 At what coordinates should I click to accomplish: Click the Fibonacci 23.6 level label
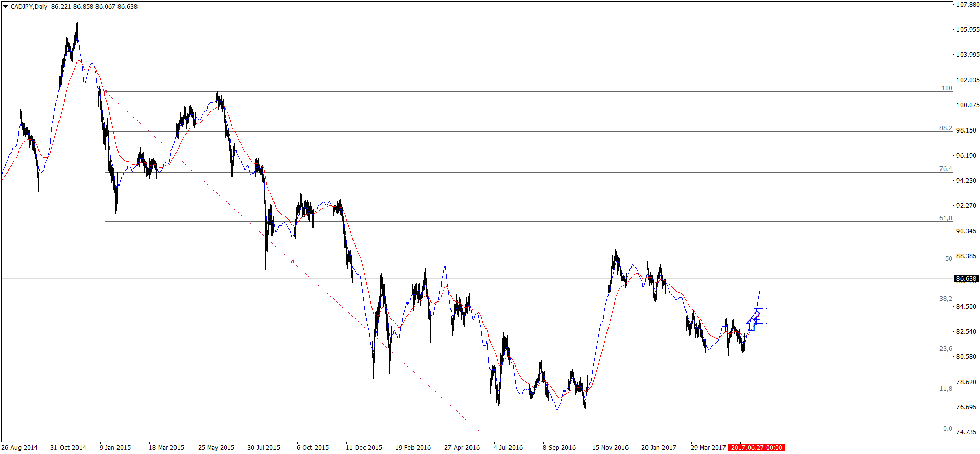coord(946,349)
